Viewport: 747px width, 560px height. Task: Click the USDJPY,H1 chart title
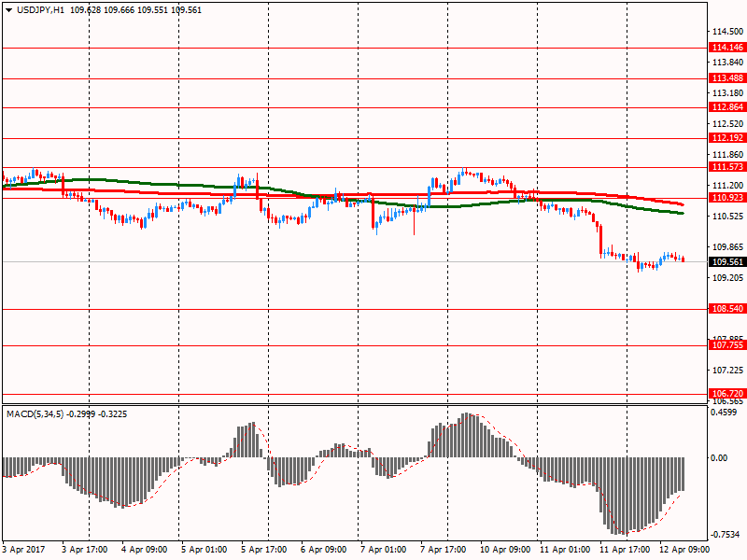[x=40, y=10]
